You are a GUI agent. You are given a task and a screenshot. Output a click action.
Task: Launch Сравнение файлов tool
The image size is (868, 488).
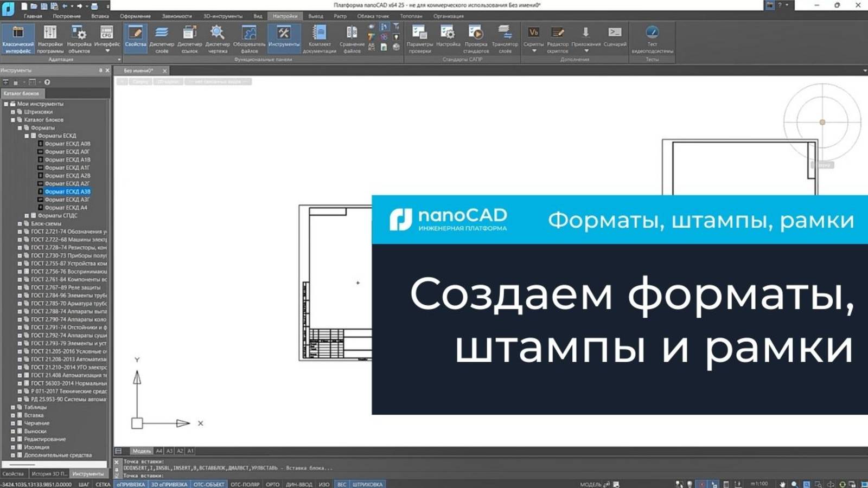[x=351, y=38]
